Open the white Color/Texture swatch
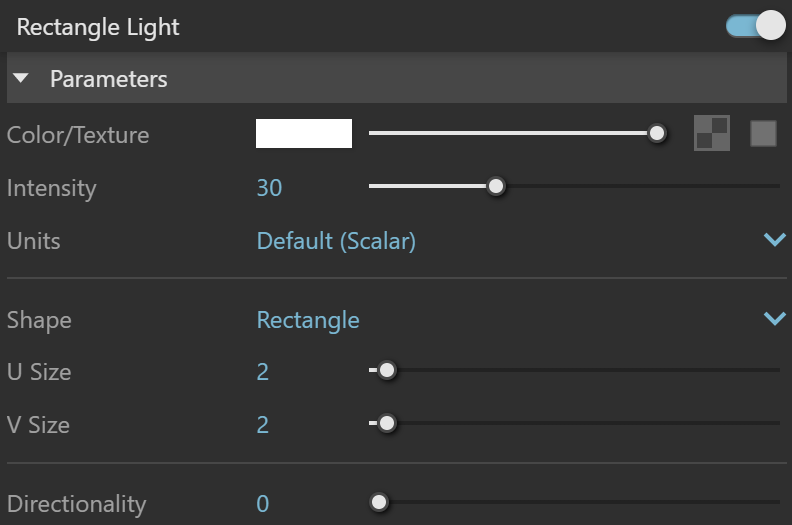The image size is (792, 525). coord(304,133)
